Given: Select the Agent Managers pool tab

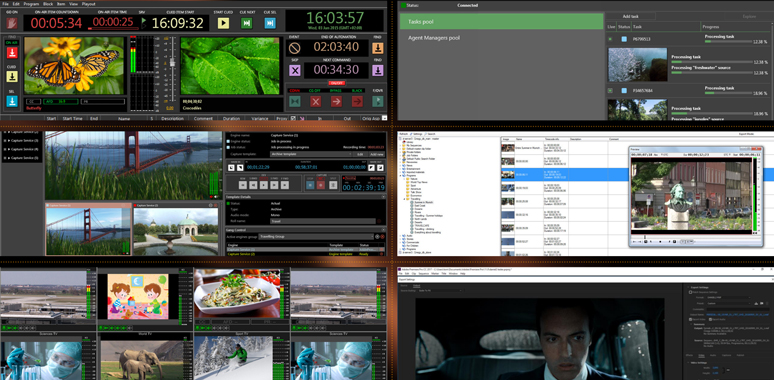Looking at the screenshot, I should coord(501,38).
